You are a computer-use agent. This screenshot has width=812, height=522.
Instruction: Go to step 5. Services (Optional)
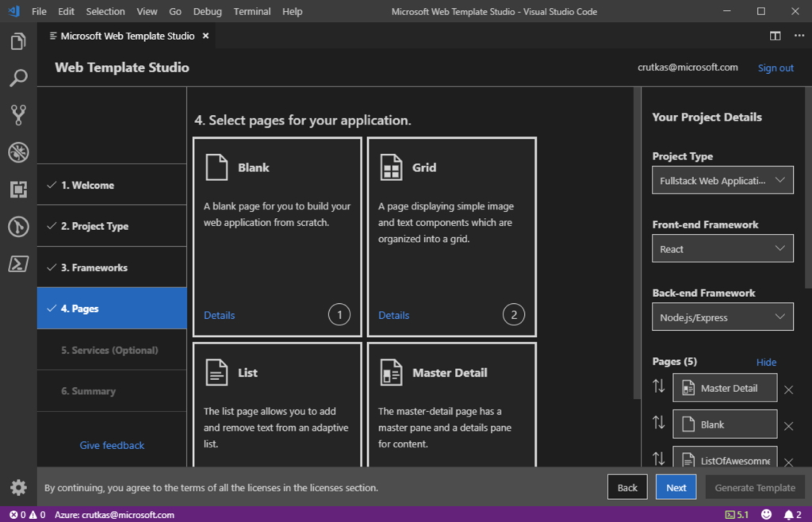pyautogui.click(x=112, y=350)
